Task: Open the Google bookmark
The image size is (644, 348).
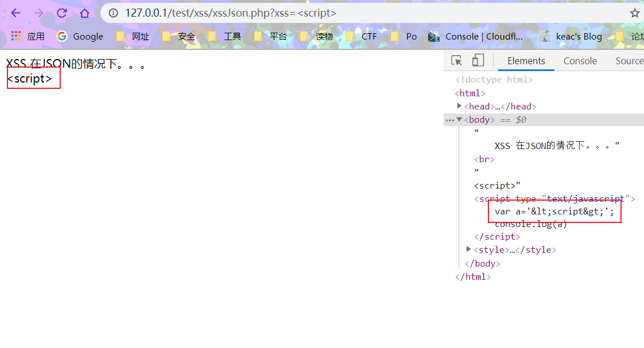Action: click(80, 37)
